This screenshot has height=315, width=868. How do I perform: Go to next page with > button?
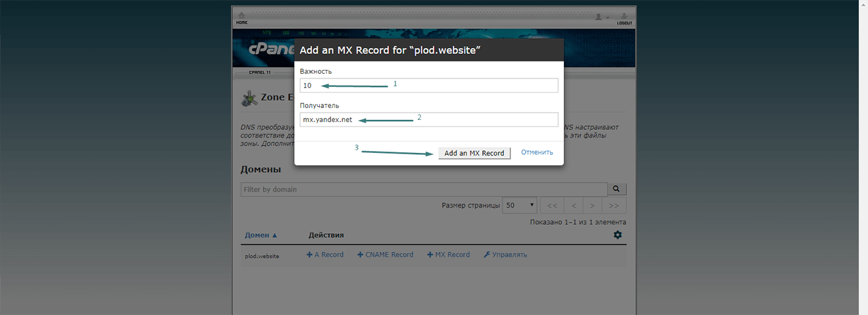593,206
